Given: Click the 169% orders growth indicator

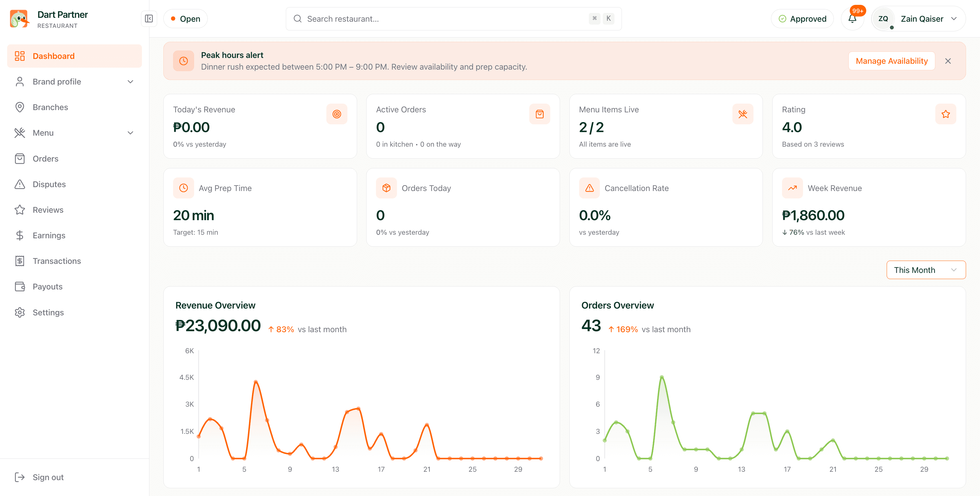Looking at the screenshot, I should [623, 329].
